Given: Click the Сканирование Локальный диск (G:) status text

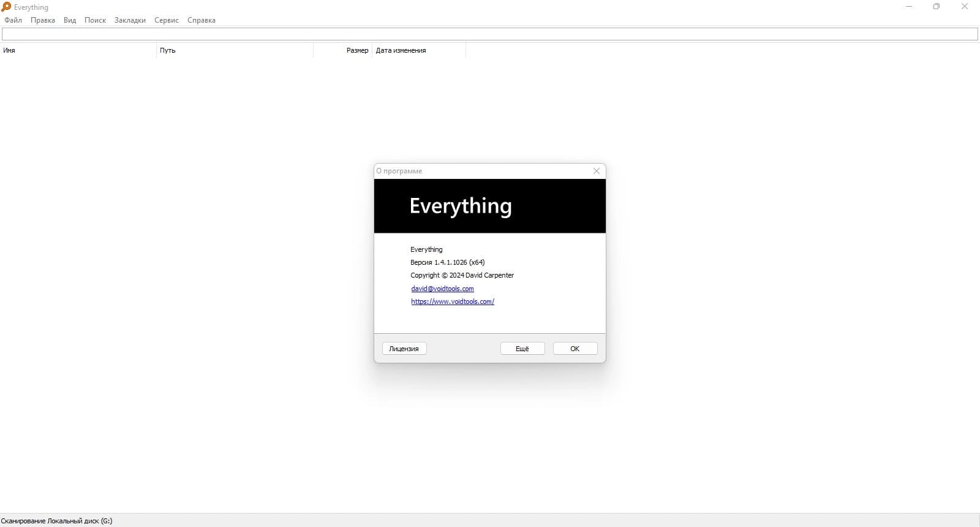Looking at the screenshot, I should 57,521.
